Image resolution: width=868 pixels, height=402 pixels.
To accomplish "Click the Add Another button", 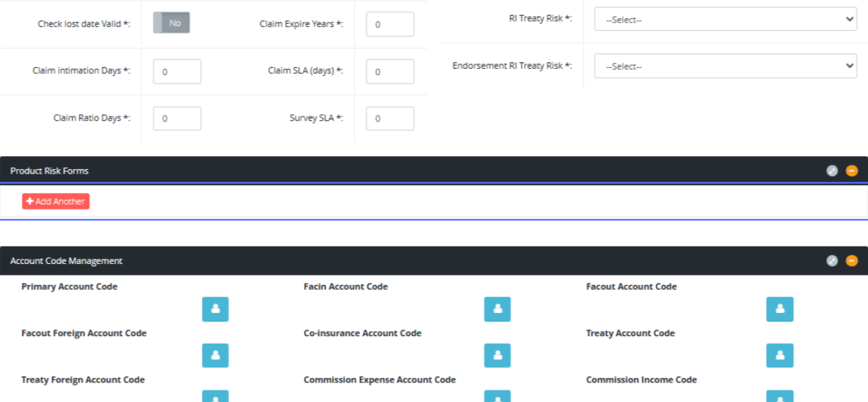I will tap(56, 201).
